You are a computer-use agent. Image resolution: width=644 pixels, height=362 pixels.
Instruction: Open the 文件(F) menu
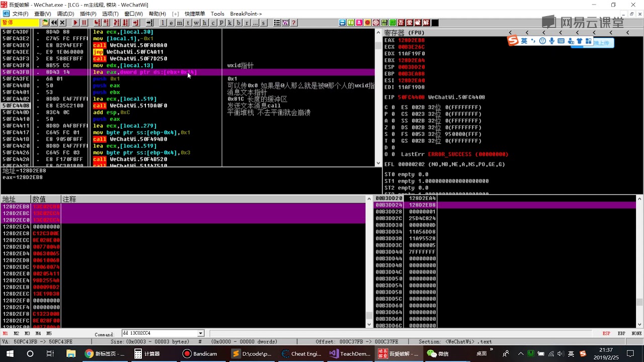(20, 14)
